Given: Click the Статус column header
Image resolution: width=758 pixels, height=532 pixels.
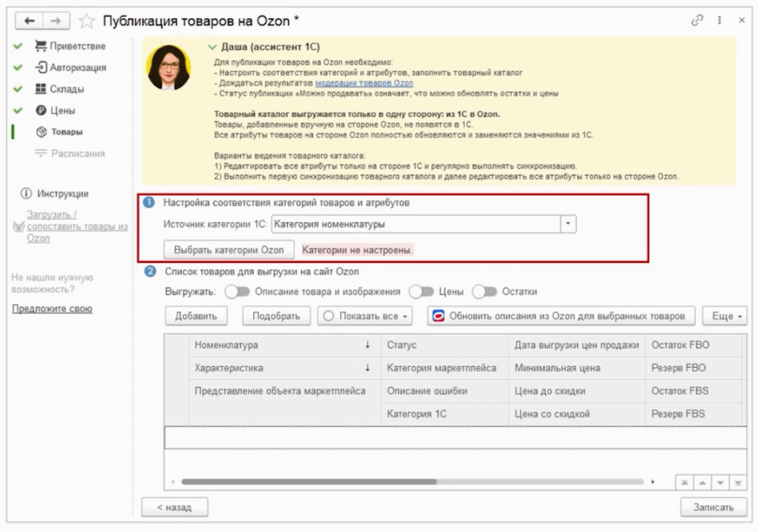Looking at the screenshot, I should point(444,345).
